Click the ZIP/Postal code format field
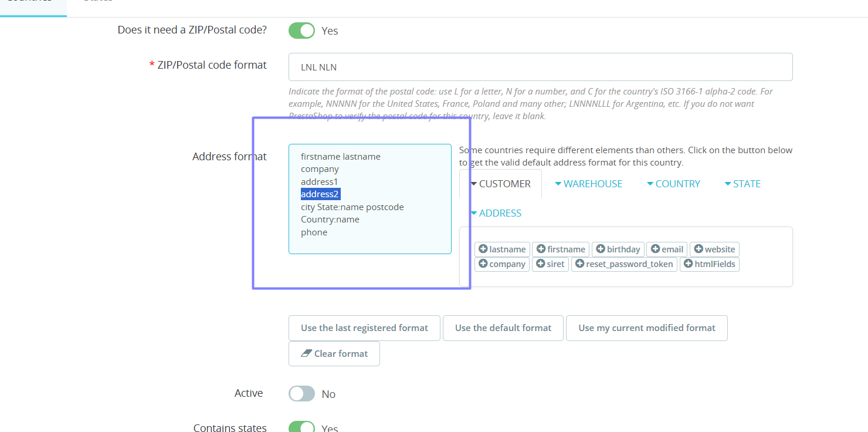 coord(541,67)
